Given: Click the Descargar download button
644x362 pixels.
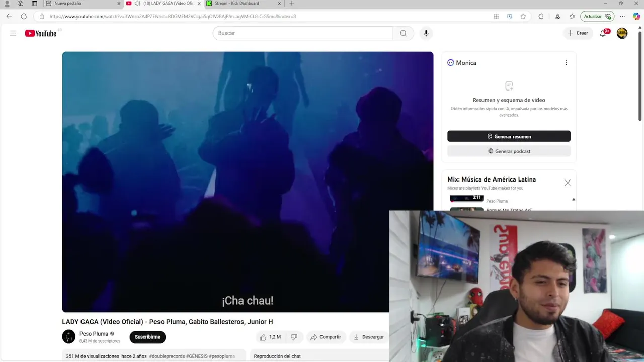Looking at the screenshot, I should click(x=369, y=337).
